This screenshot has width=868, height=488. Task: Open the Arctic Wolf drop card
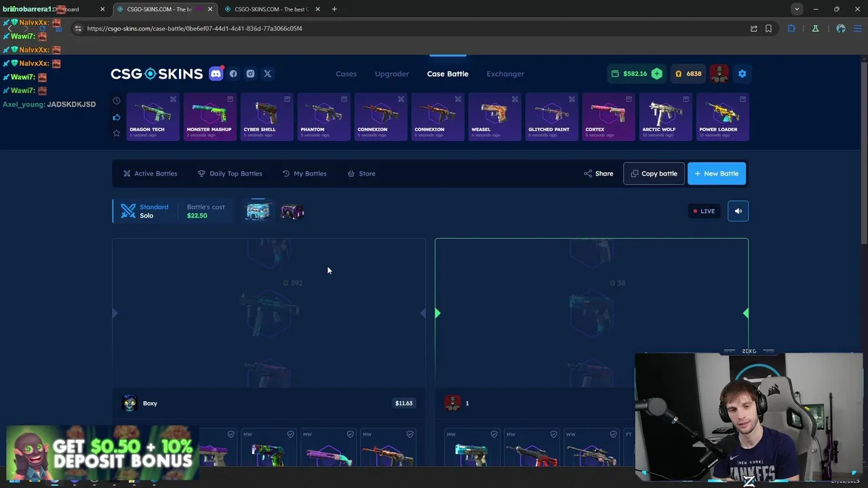point(665,117)
